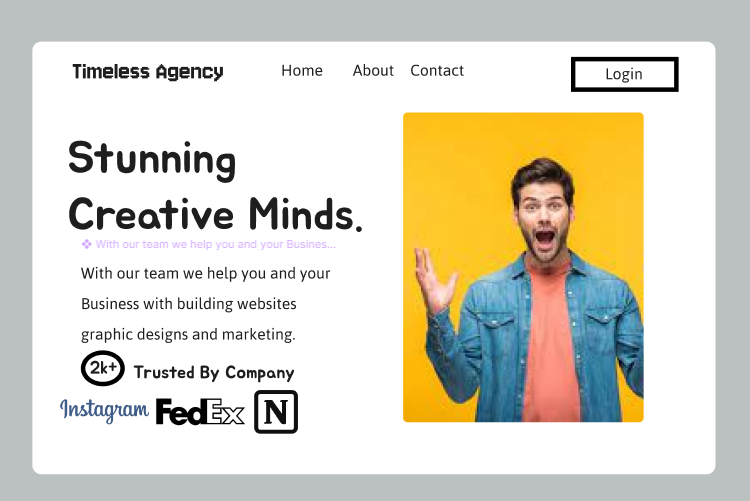750x501 pixels.
Task: Open the About nav item
Action: pyautogui.click(x=373, y=71)
